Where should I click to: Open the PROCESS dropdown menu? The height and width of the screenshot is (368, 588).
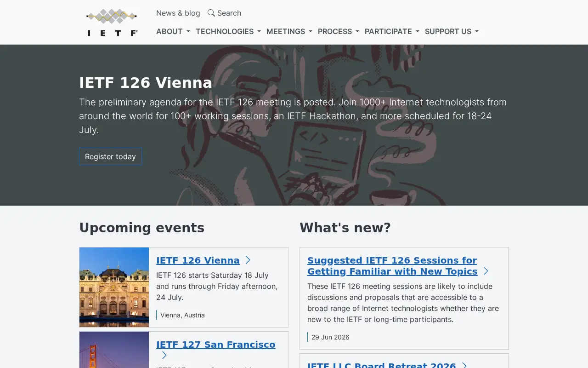pyautogui.click(x=339, y=31)
